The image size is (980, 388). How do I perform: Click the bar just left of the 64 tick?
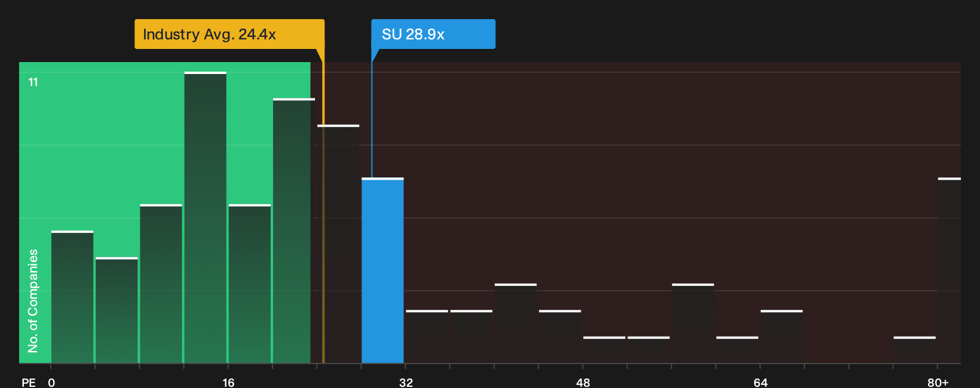pos(737,350)
